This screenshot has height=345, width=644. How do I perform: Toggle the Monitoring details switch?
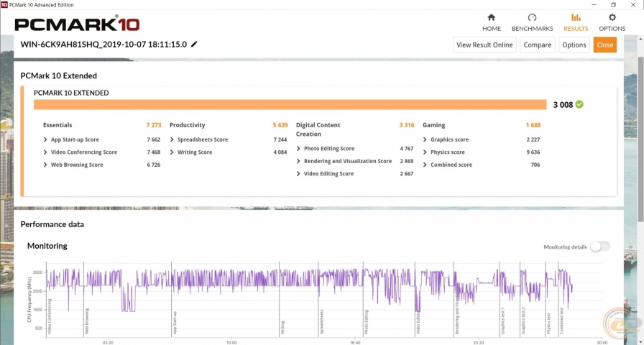pyautogui.click(x=600, y=247)
